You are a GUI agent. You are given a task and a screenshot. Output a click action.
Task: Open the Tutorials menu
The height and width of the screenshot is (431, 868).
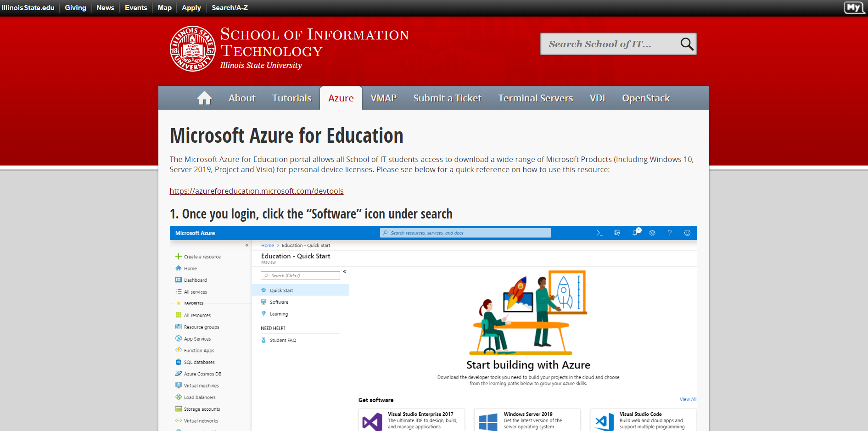tap(292, 98)
